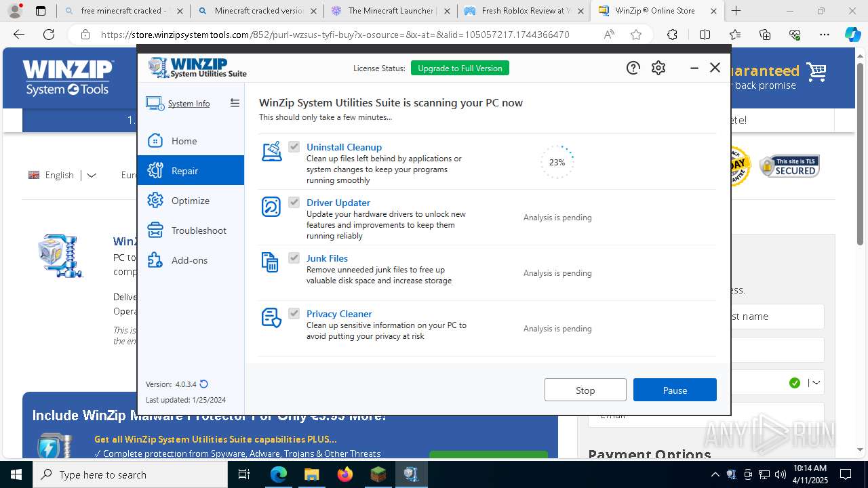Click the System Info monitor icon

(x=155, y=104)
